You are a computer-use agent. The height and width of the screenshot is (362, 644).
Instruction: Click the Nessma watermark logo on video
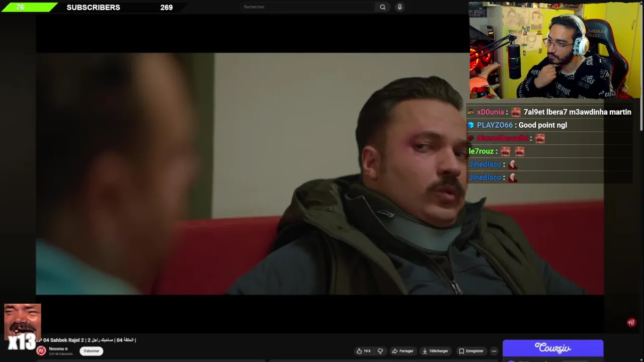click(x=631, y=322)
